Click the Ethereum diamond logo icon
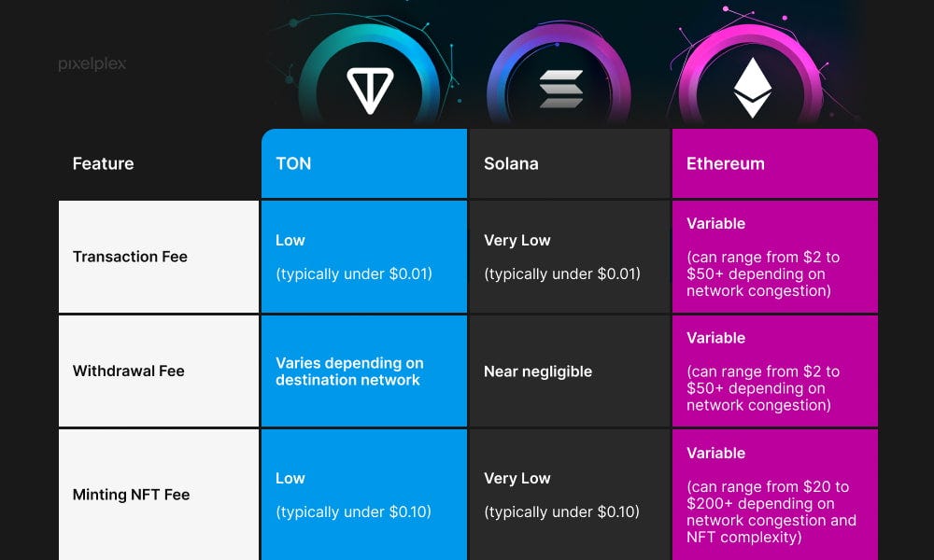 (x=752, y=88)
